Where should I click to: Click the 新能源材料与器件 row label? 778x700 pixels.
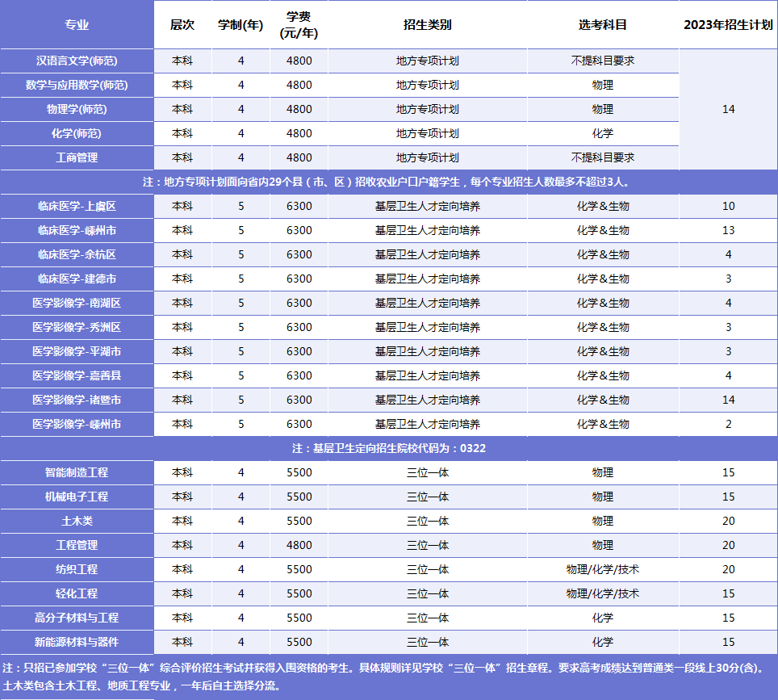coord(77,642)
